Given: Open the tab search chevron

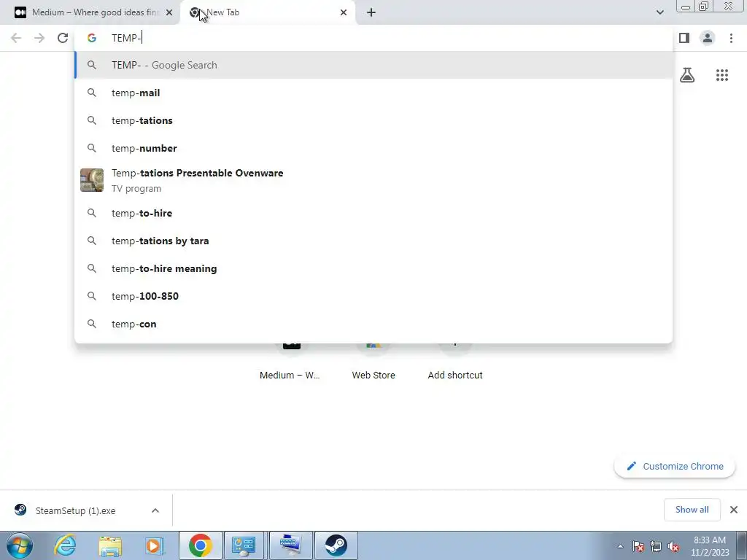Looking at the screenshot, I should (659, 12).
